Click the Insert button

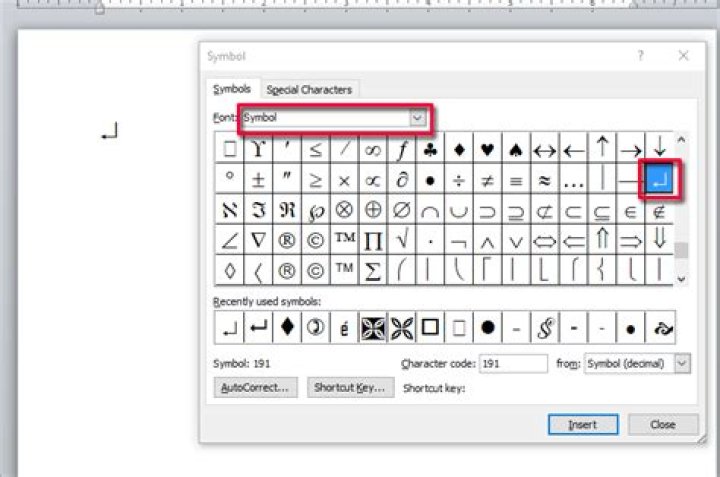pyautogui.click(x=583, y=425)
